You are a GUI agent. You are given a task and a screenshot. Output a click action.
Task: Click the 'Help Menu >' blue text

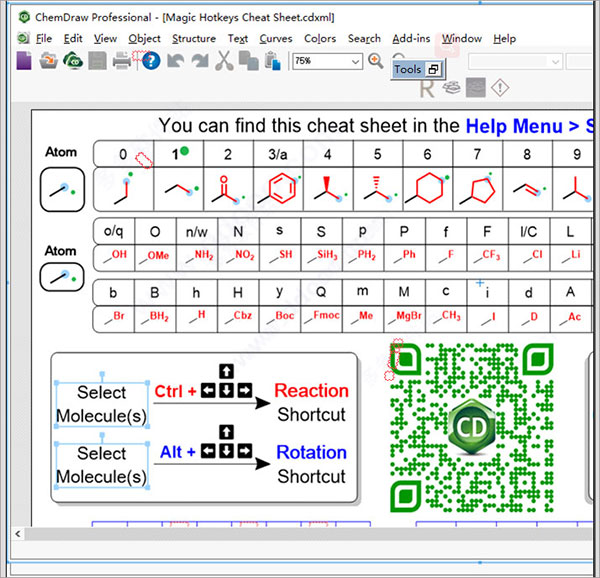(523, 126)
